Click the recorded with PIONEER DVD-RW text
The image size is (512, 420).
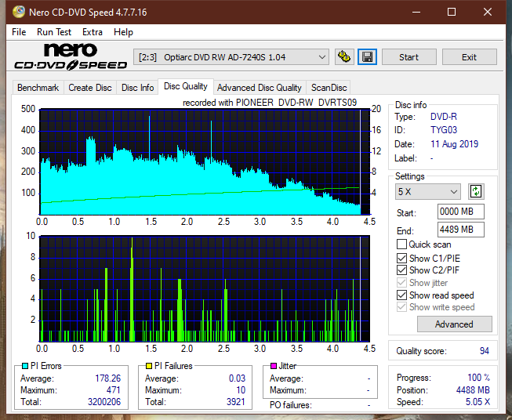point(270,103)
